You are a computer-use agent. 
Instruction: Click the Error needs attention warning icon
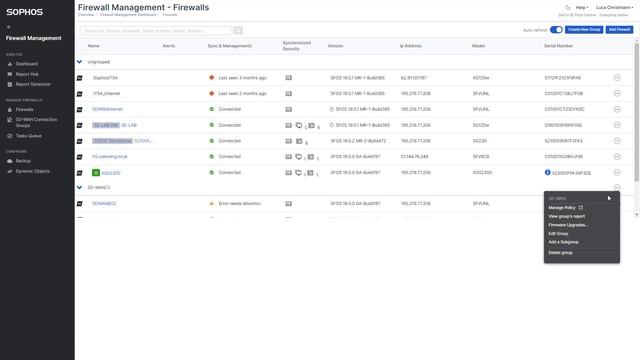[211, 203]
